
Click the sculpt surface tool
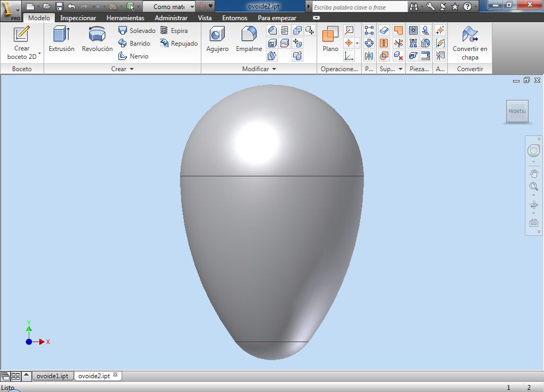pos(384,56)
